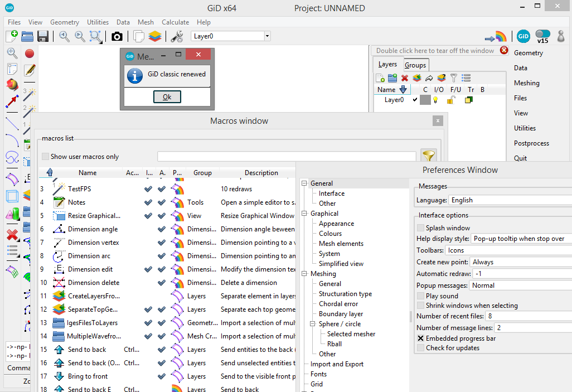572x392 pixels.
Task: Click the red X delete tool
Action: click(12, 235)
